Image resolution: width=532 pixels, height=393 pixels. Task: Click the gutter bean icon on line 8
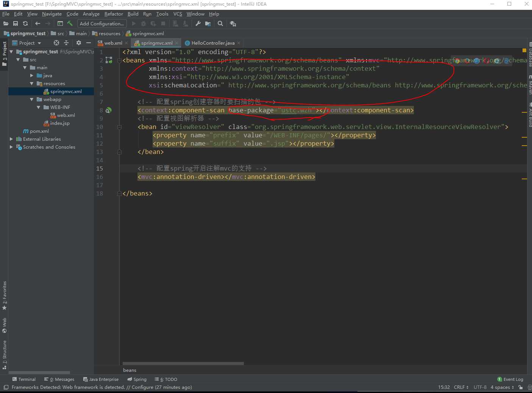108,110
